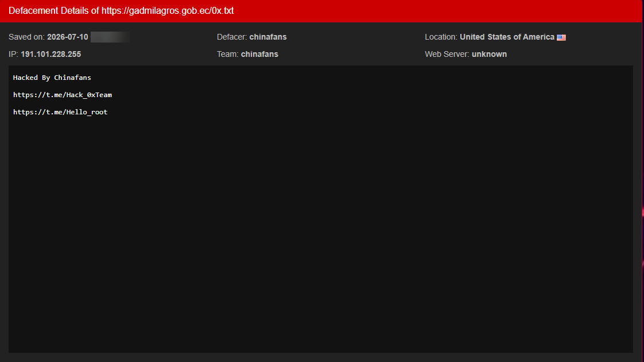Image resolution: width=644 pixels, height=362 pixels.
Task: Click the 'Defacer:' label
Action: click(232, 37)
